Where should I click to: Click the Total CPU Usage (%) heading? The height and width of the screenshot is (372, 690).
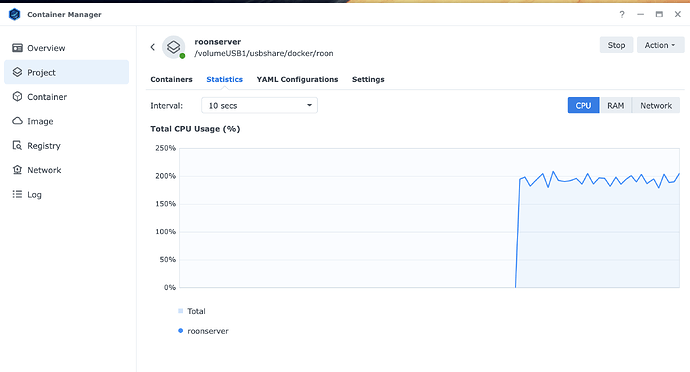point(195,129)
